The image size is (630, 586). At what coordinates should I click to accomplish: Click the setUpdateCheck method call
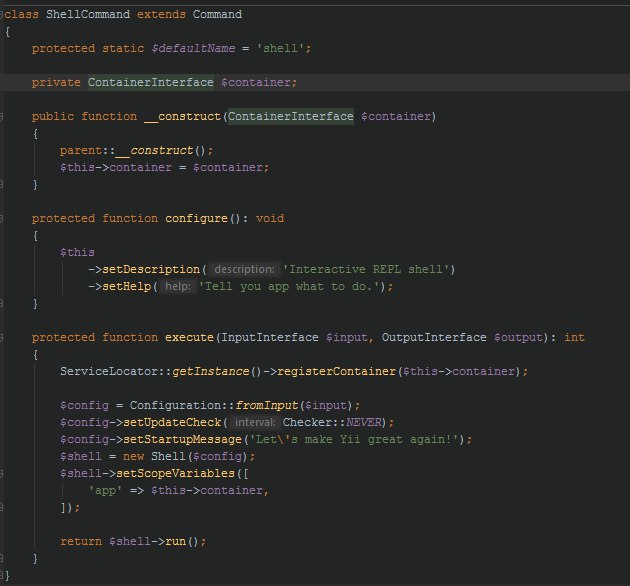(172, 422)
